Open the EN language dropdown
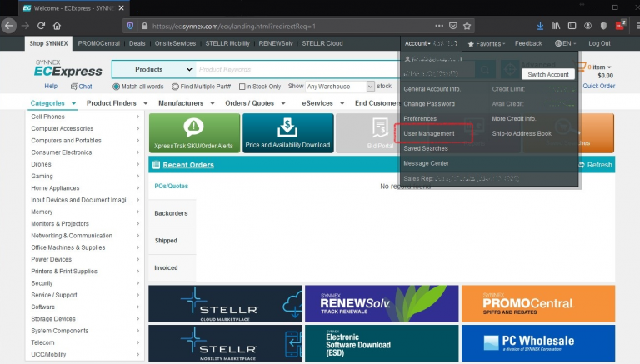 click(x=565, y=43)
